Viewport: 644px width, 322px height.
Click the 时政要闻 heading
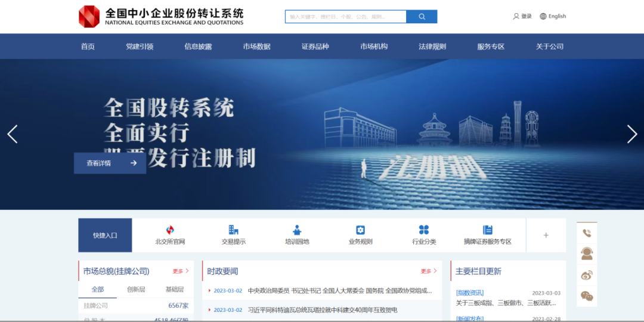click(222, 271)
